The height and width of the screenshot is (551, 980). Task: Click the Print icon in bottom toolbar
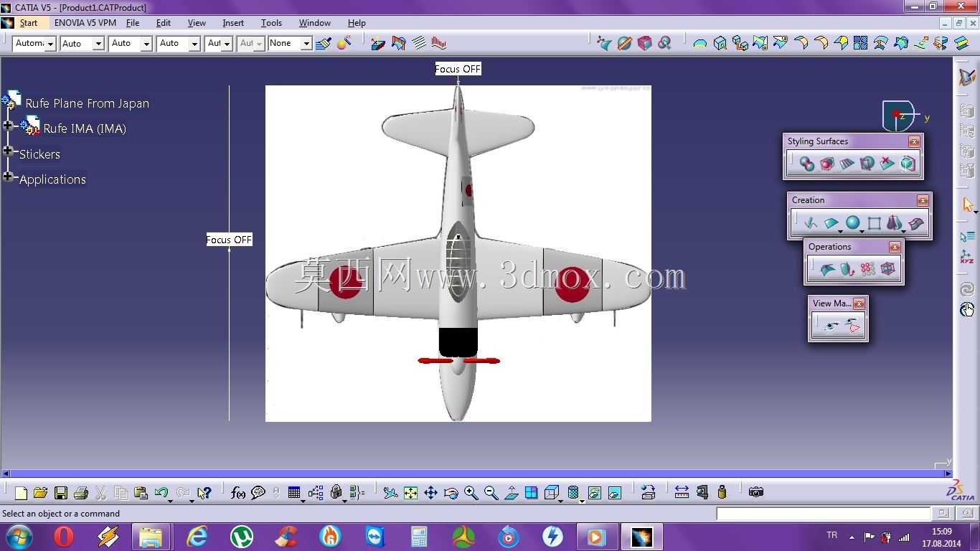coord(81,492)
